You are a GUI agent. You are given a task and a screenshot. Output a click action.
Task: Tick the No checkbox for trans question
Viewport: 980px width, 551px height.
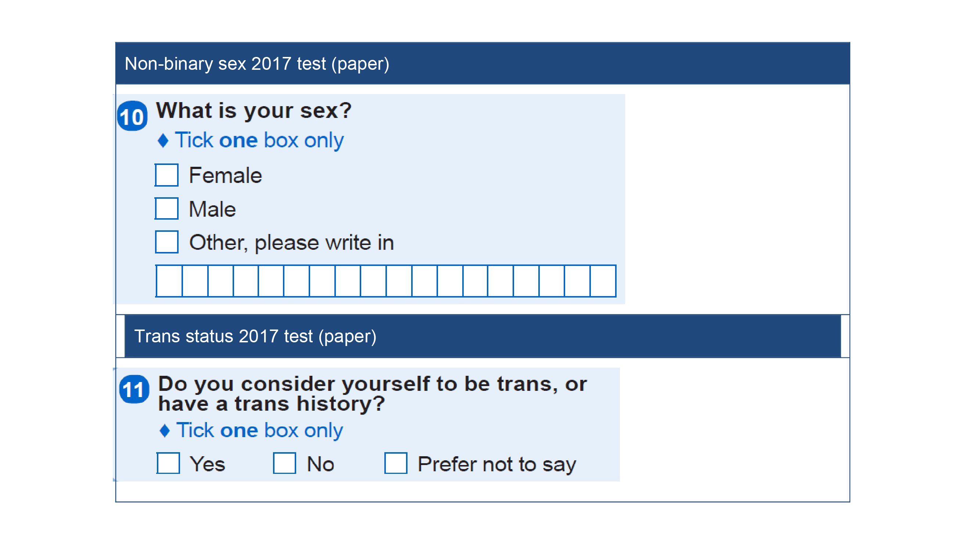(x=284, y=463)
